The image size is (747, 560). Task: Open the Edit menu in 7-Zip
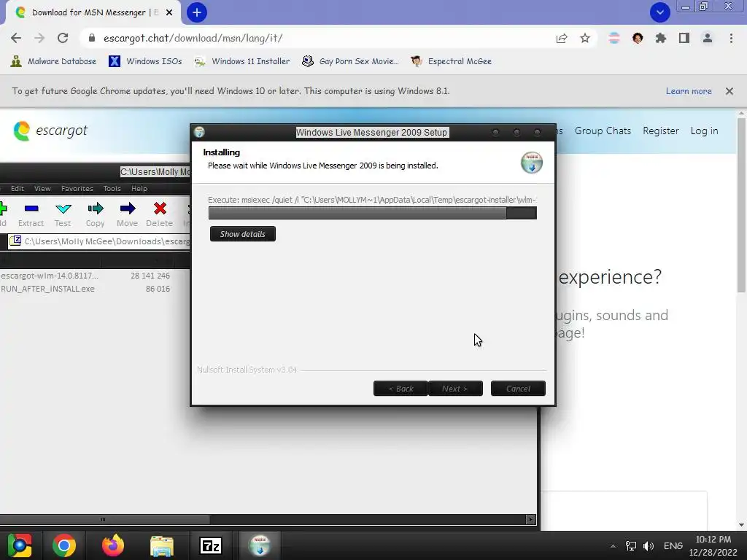click(x=18, y=189)
